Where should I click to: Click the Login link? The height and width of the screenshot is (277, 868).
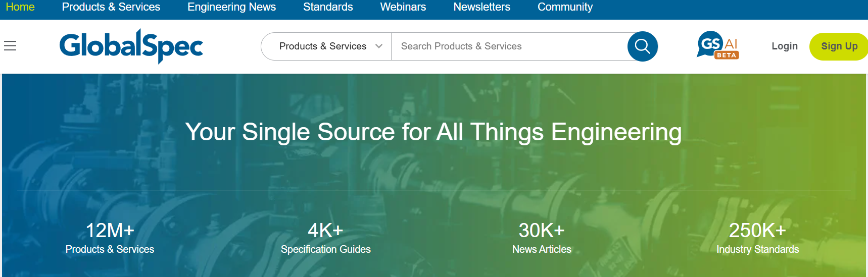(785, 46)
